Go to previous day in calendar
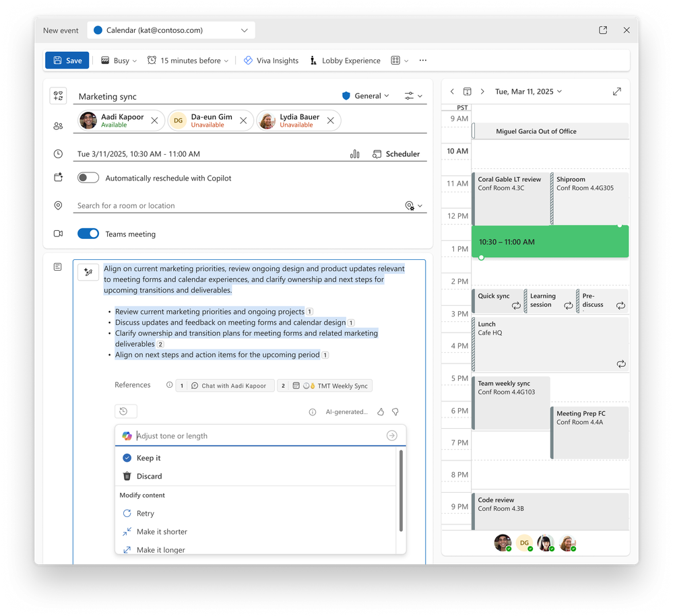This screenshot has height=616, width=673. point(452,92)
